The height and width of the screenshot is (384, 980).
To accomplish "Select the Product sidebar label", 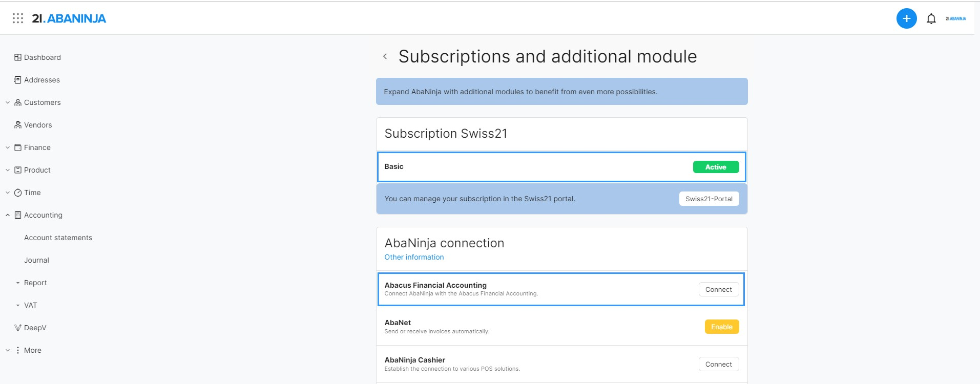I will click(37, 170).
